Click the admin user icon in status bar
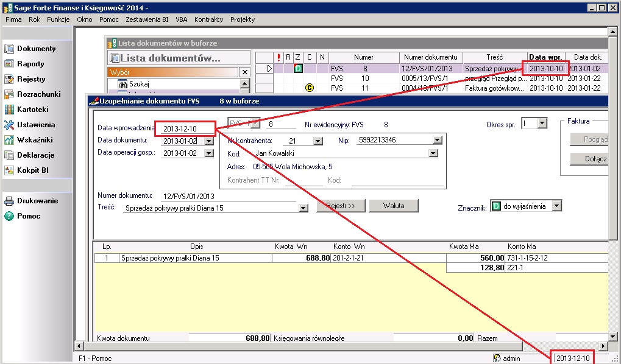Screen dimensions: 621x364 pyautogui.click(x=497, y=358)
